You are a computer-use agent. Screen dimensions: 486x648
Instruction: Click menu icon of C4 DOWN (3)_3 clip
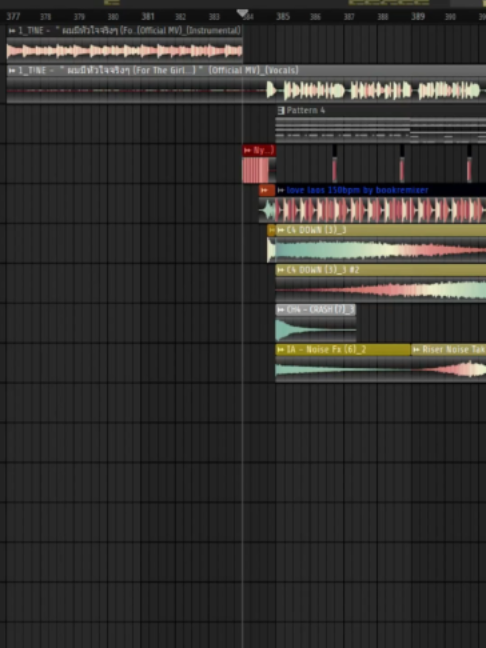[281, 230]
